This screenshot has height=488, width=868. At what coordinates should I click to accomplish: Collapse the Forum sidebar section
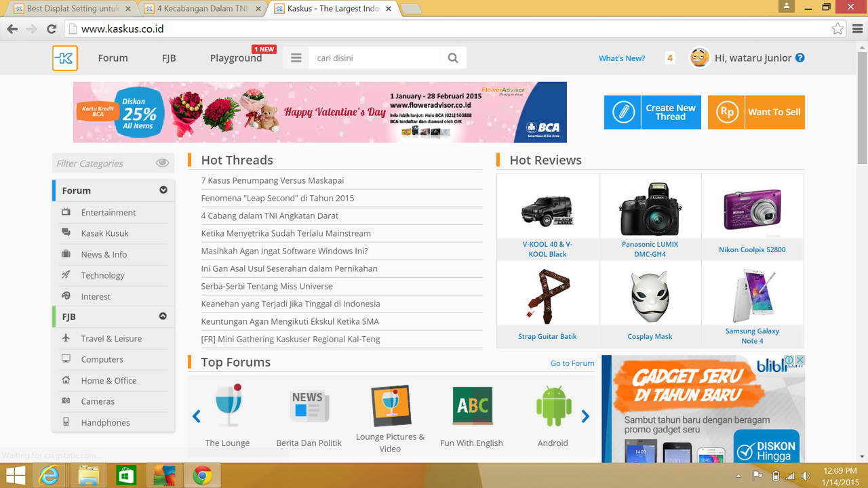point(163,190)
